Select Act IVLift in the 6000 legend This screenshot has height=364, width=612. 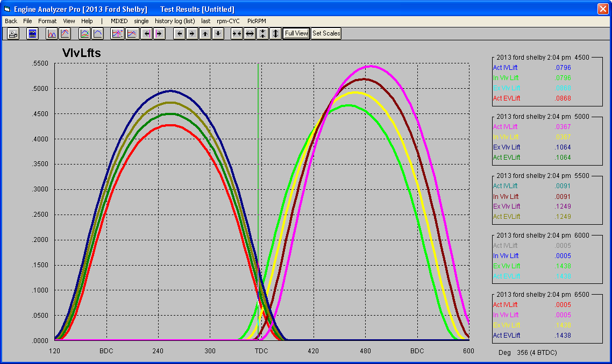tap(505, 245)
